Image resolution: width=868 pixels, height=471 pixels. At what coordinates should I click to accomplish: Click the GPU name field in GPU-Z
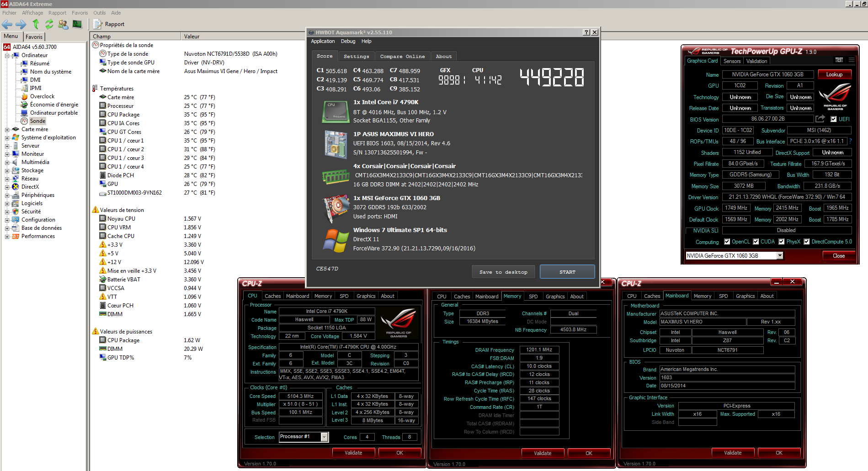tap(767, 74)
